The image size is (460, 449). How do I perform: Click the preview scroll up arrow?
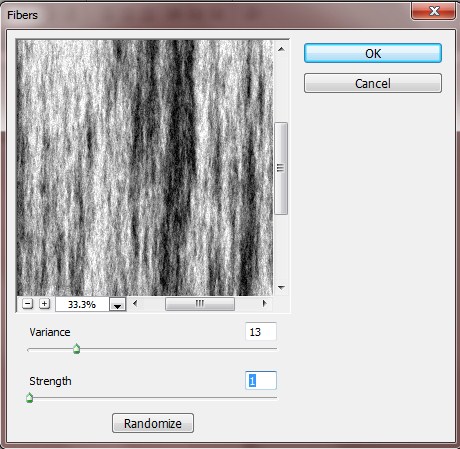pos(281,49)
